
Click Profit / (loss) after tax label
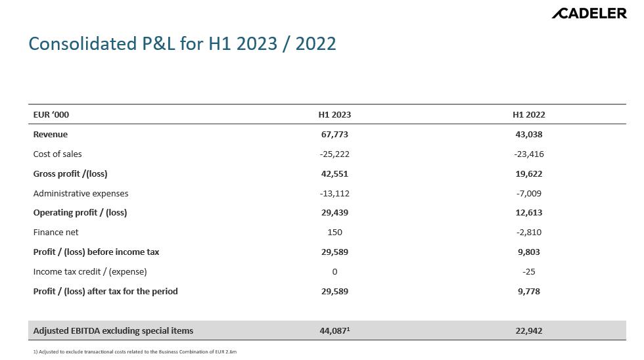105,291
